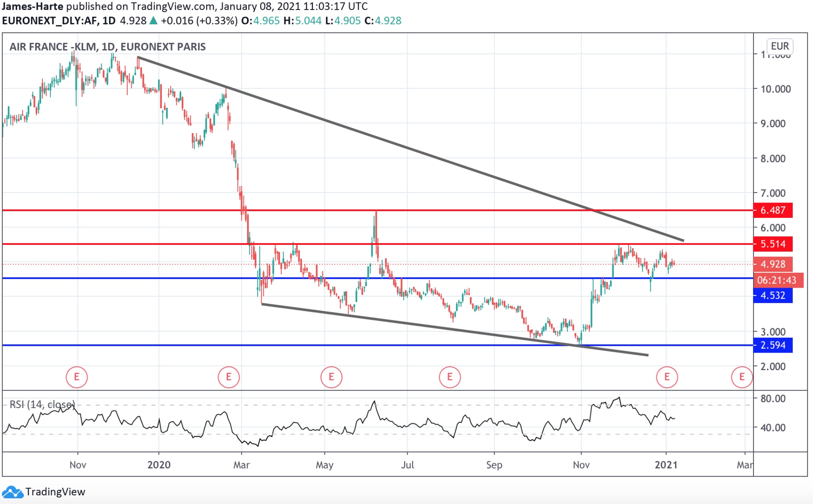Open the James-Harte author profile

32,6
